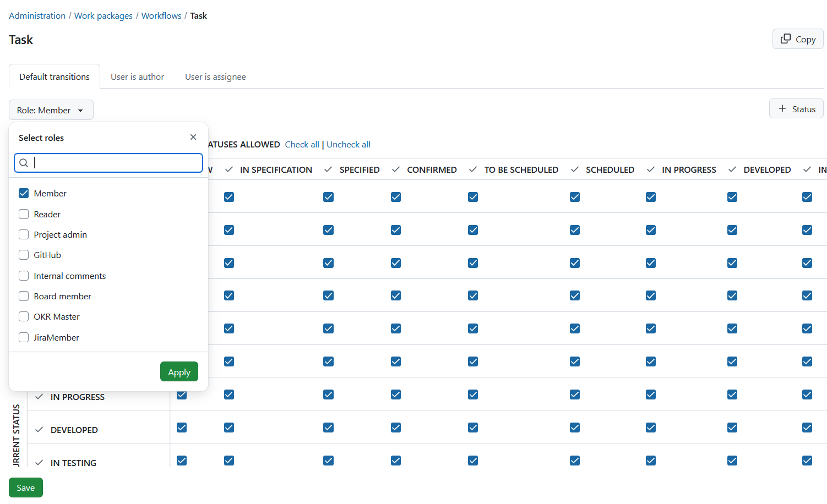Apply the selected roles

(179, 371)
